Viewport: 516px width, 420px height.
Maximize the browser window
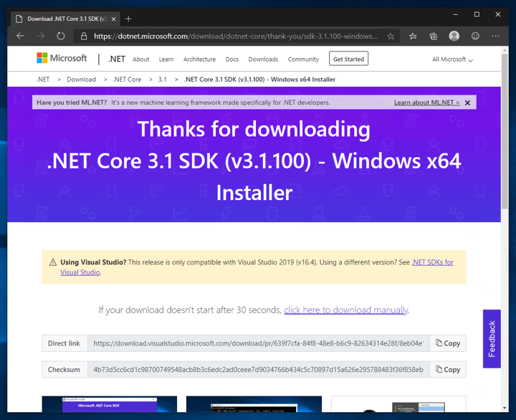click(477, 14)
